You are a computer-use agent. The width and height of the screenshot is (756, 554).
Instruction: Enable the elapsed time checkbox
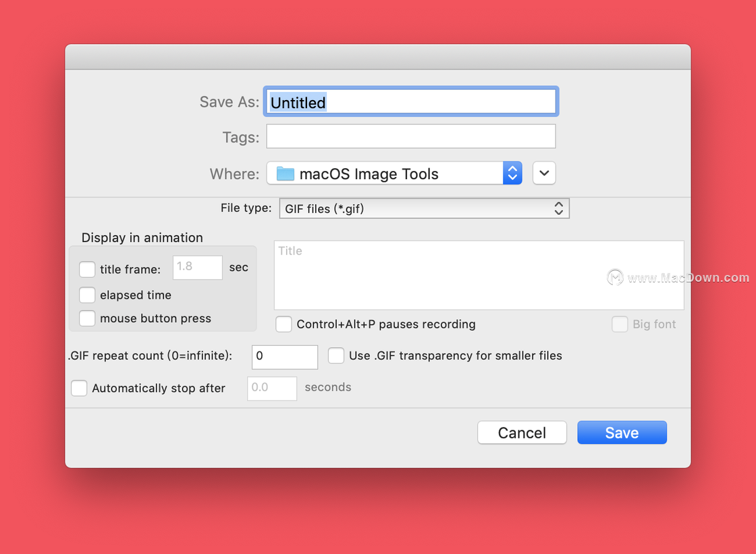87,295
